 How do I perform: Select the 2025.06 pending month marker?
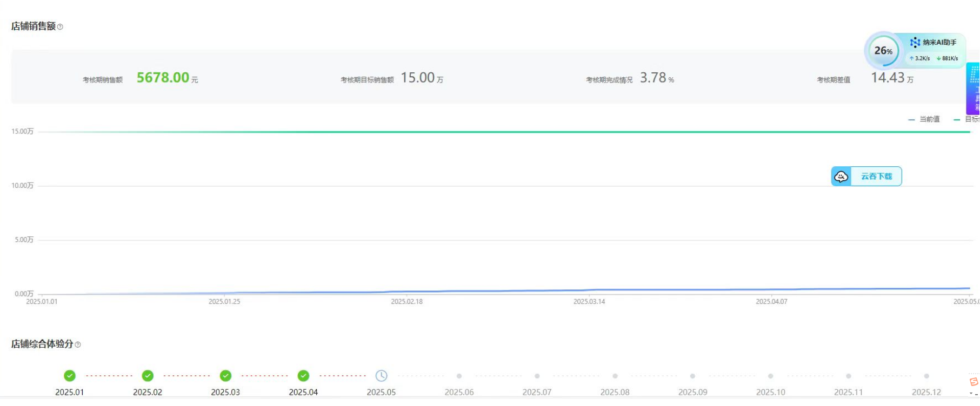click(459, 376)
